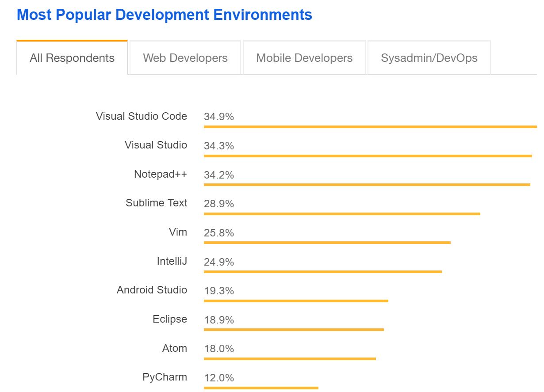This screenshot has height=392, width=544.
Task: Click the 25.8% bar for Vim
Action: click(x=327, y=243)
